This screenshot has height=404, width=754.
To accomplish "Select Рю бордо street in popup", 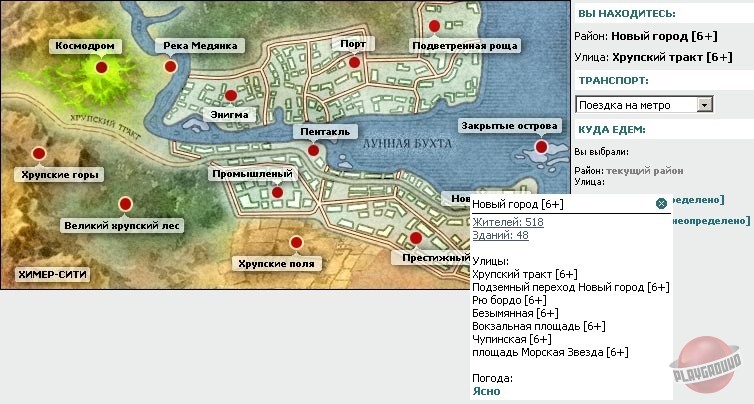I will [x=509, y=300].
